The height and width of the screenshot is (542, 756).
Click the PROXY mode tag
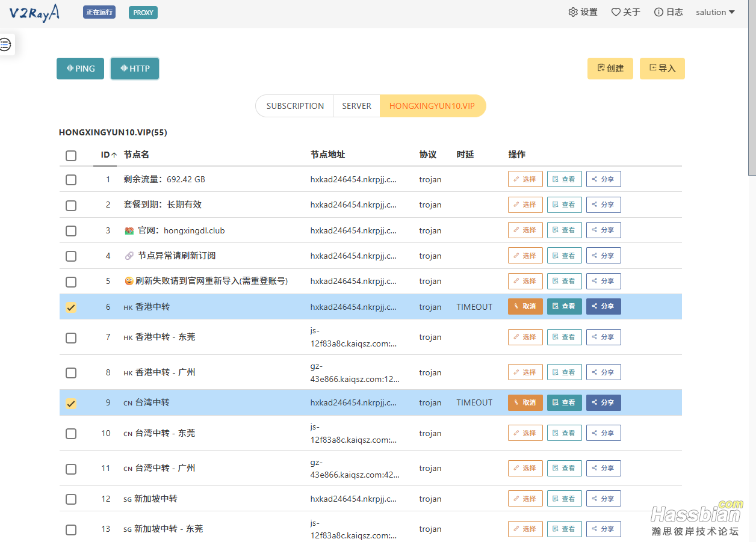(x=143, y=13)
